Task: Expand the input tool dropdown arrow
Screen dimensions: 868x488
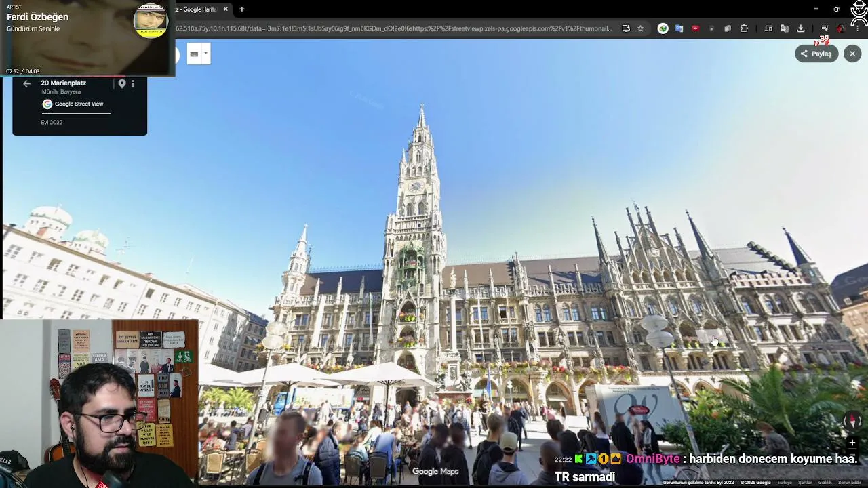Action: 205,54
